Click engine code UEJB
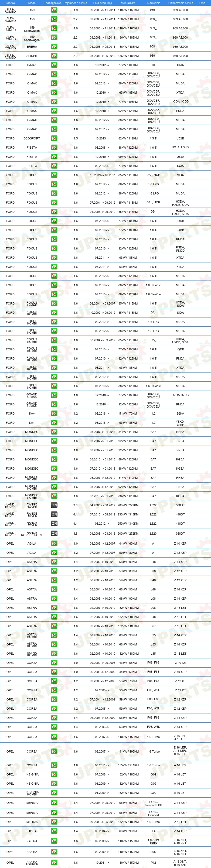211x868 pixels. [180, 138]
